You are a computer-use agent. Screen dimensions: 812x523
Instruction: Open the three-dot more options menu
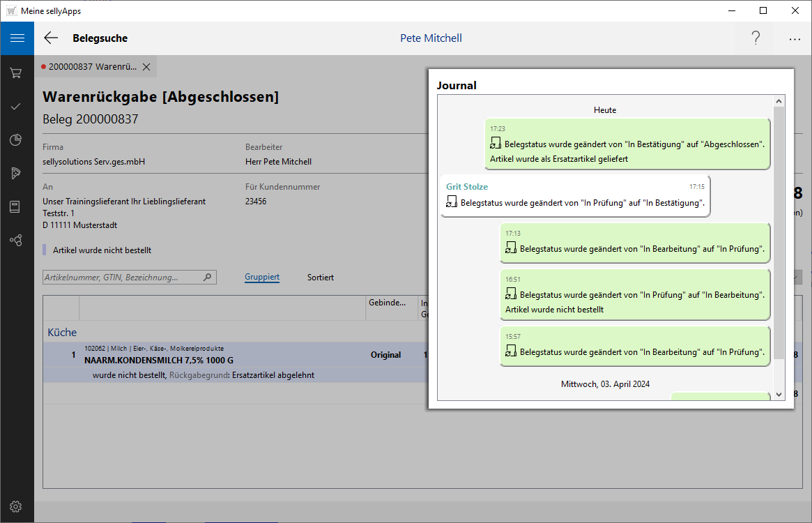tap(795, 39)
